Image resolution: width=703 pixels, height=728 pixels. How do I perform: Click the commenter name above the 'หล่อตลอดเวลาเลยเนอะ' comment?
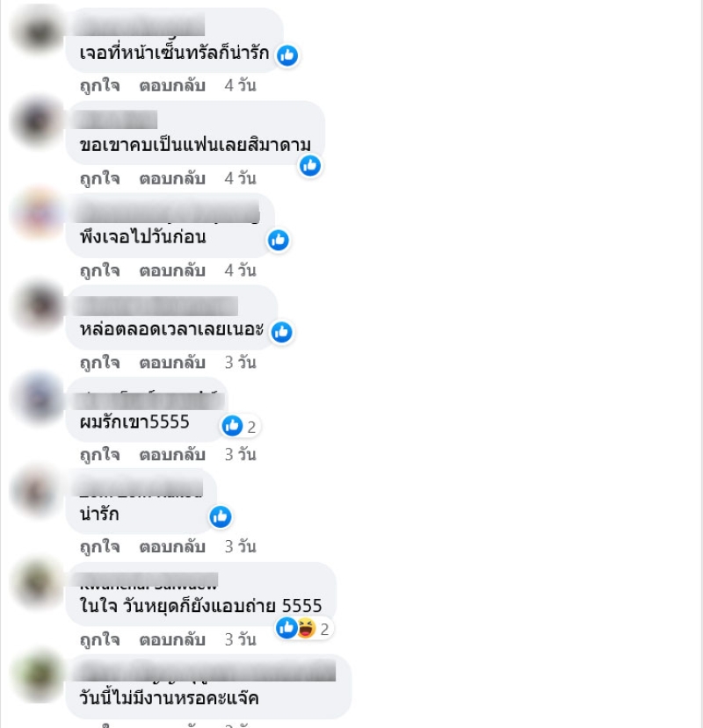pos(156,306)
